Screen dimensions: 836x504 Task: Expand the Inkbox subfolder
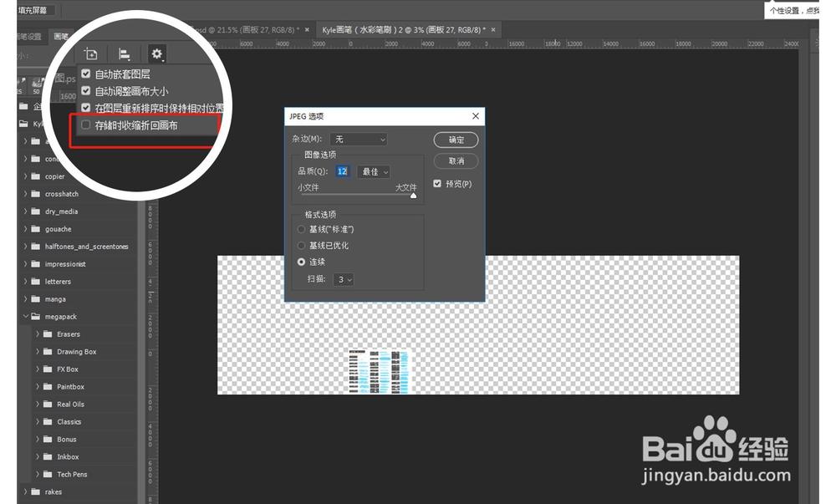point(38,456)
